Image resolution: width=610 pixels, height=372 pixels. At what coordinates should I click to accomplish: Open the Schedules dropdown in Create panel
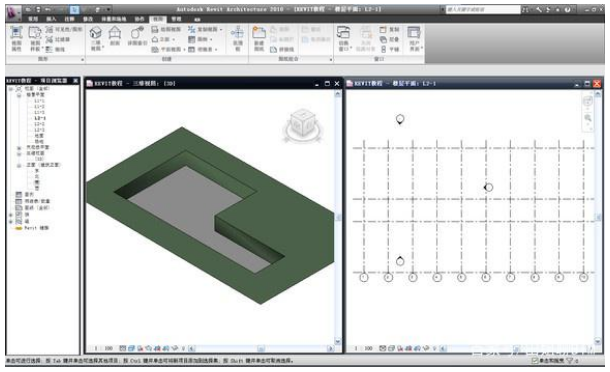(202, 49)
